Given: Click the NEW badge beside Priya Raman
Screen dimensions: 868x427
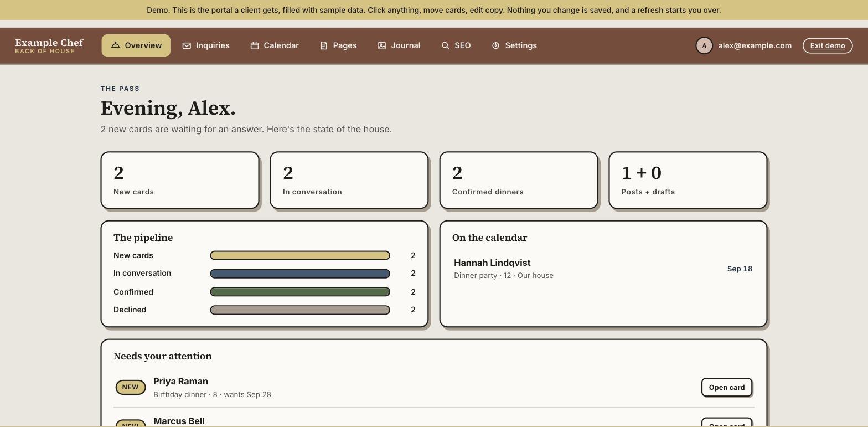Looking at the screenshot, I should click(x=131, y=387).
